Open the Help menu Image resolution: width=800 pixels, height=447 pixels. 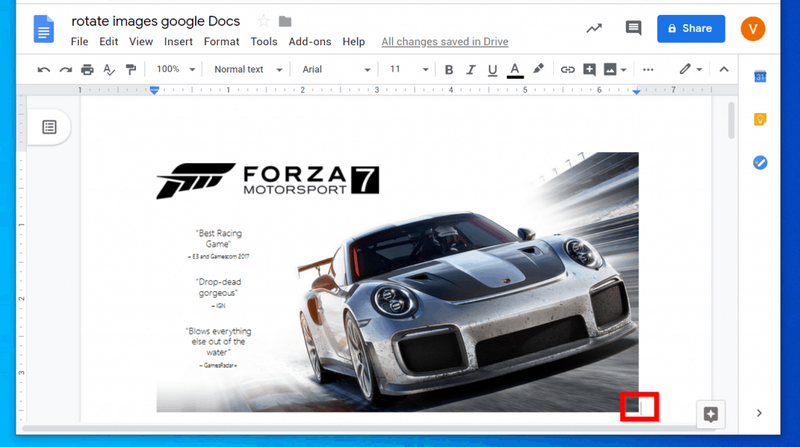(x=354, y=42)
